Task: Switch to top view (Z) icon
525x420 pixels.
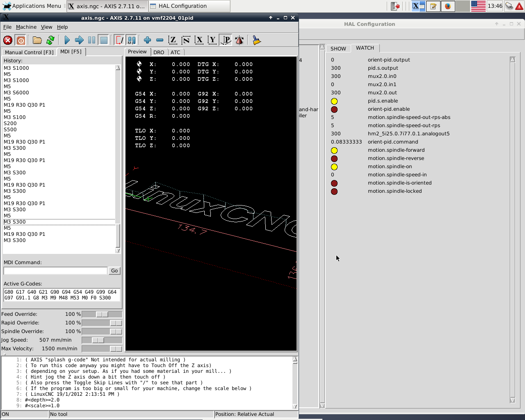Action: pyautogui.click(x=173, y=40)
